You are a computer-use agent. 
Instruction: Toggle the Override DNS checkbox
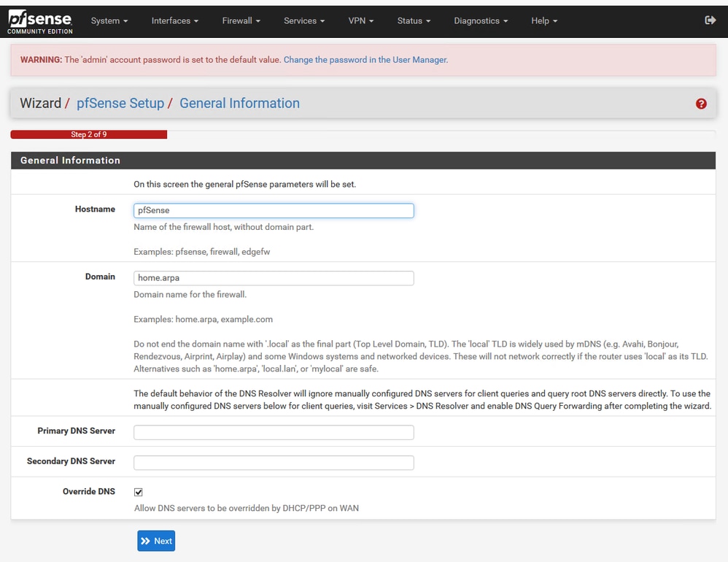(139, 493)
